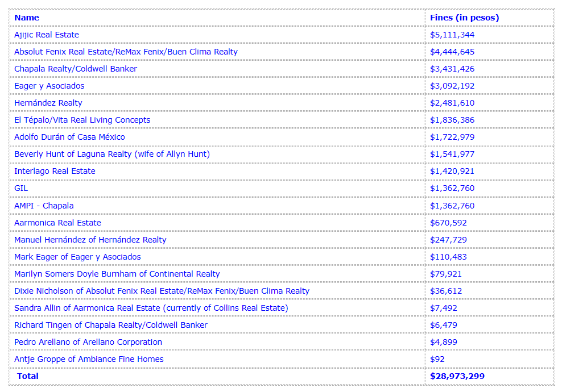Select the $5,111,344 fine amount
The width and height of the screenshot is (562, 392).
[452, 35]
